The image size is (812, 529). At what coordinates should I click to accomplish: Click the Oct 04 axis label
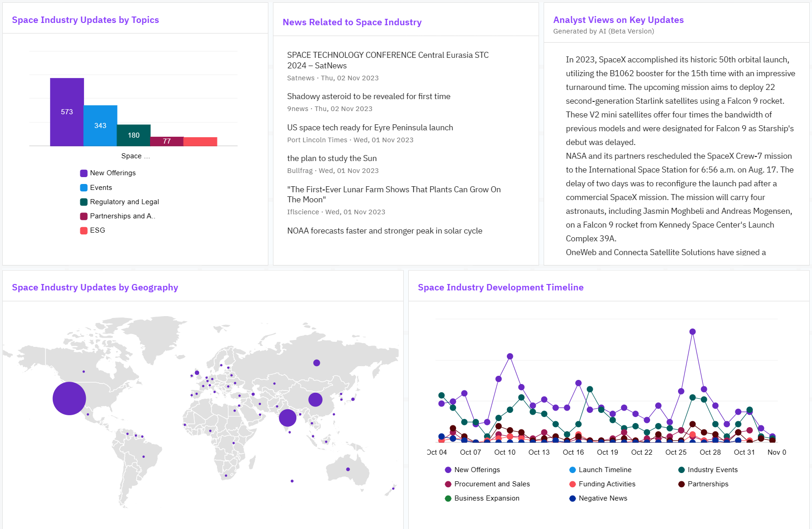click(x=437, y=452)
